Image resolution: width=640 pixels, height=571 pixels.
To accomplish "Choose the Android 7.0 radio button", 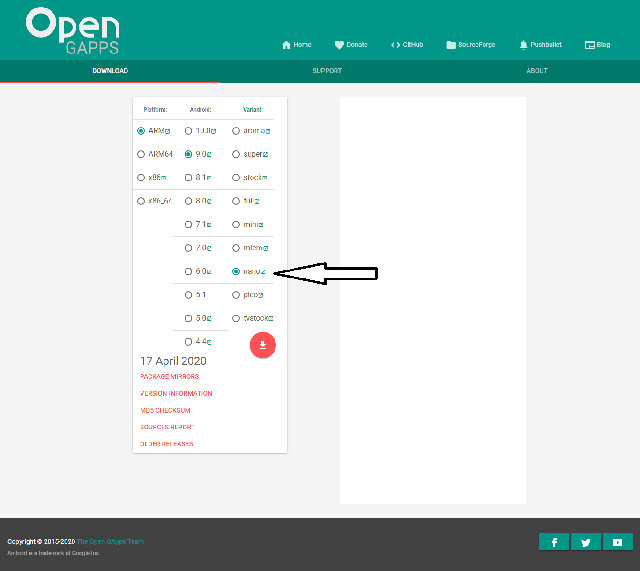I will point(188,248).
